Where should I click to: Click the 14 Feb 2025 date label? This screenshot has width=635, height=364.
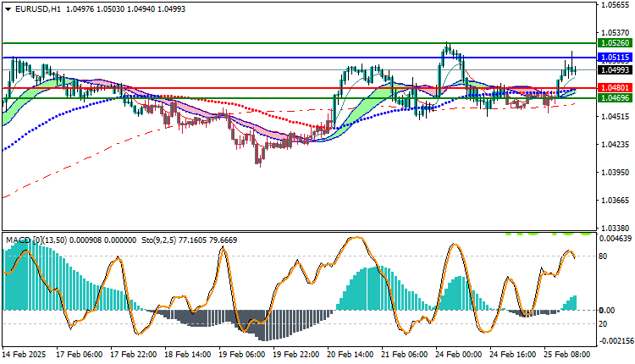coord(24,356)
